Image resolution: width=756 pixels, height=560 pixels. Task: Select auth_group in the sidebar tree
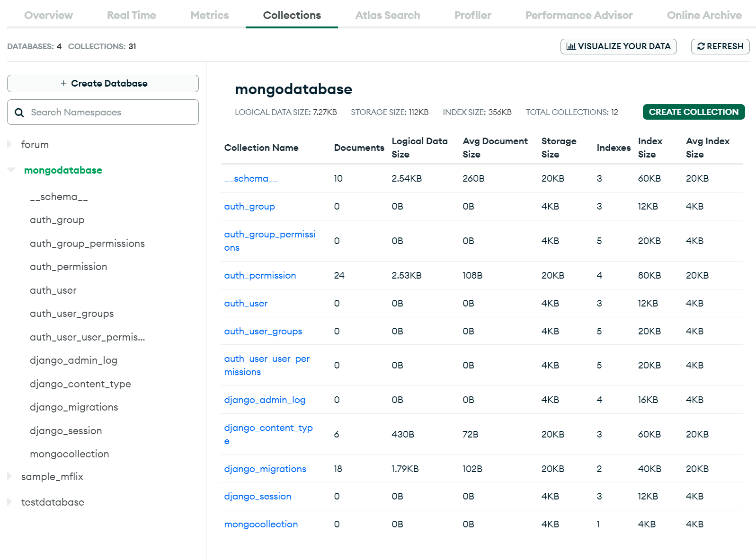pos(57,220)
